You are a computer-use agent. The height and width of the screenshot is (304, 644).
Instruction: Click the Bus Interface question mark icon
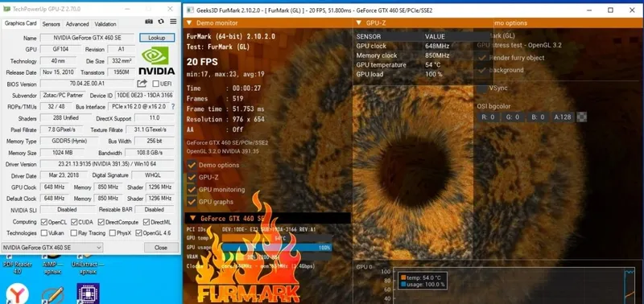pos(173,107)
